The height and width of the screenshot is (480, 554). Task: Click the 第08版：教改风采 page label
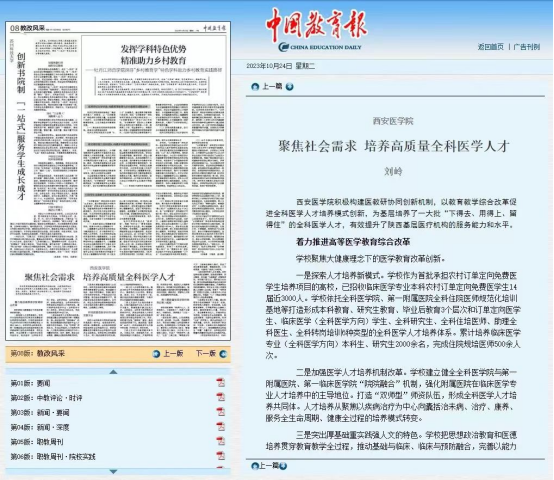[37, 354]
